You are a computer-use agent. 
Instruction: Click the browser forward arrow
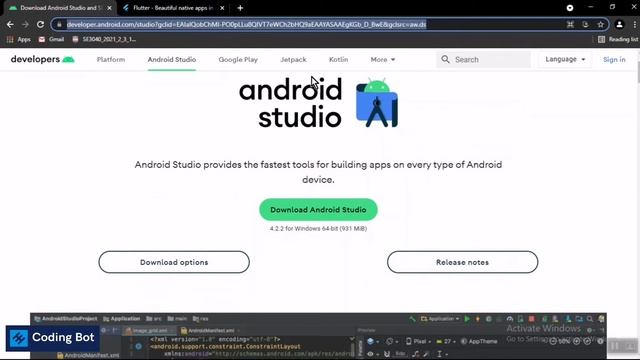pos(25,24)
